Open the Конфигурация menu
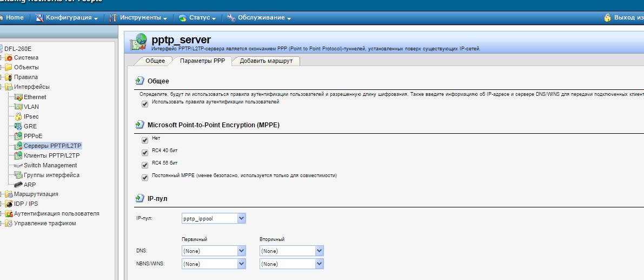This screenshot has width=644, height=280. [68, 17]
